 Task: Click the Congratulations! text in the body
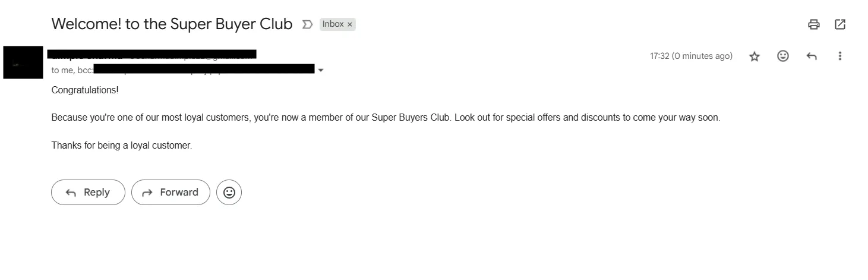[85, 90]
